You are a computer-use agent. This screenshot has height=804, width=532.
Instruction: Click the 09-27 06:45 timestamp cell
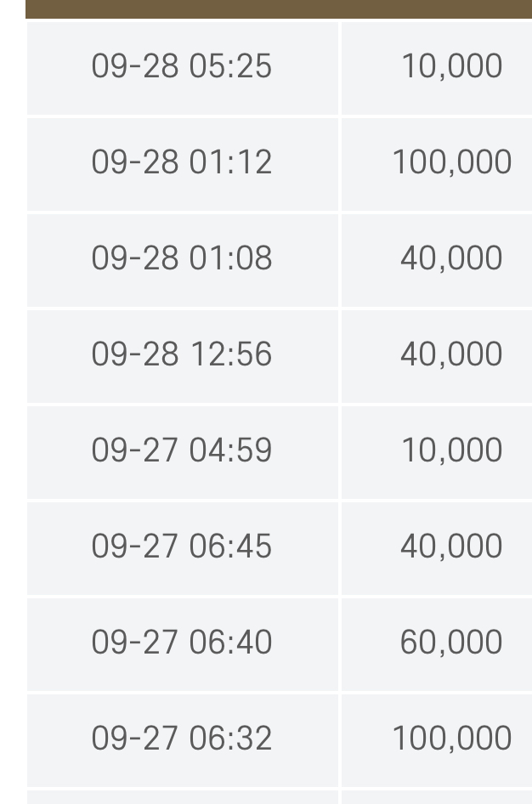182,547
